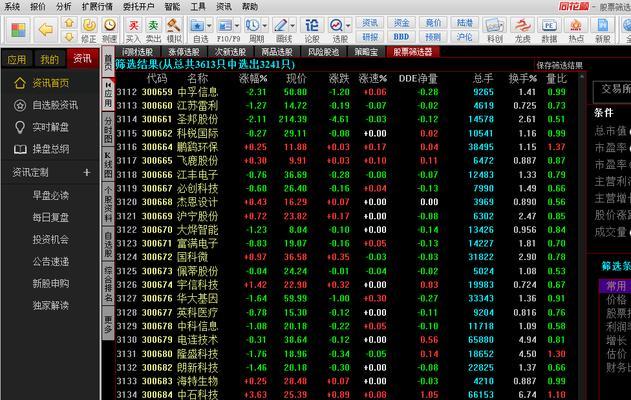Open the 数据 PE data icon

(549, 25)
